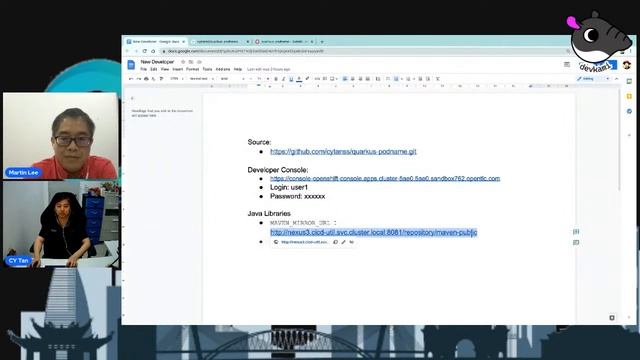Screen dimensions: 640x360
Task: Pick a highlight color with marker icon
Action: coord(307,78)
